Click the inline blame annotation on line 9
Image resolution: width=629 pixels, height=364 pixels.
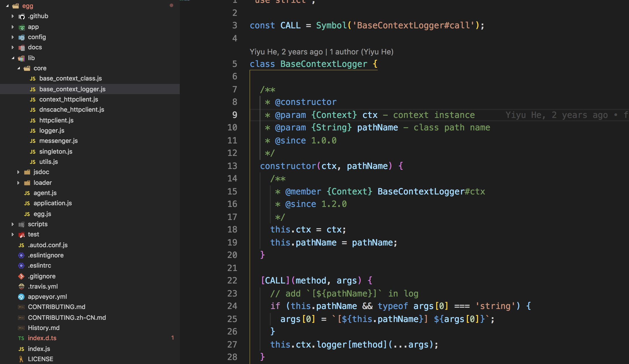567,115
